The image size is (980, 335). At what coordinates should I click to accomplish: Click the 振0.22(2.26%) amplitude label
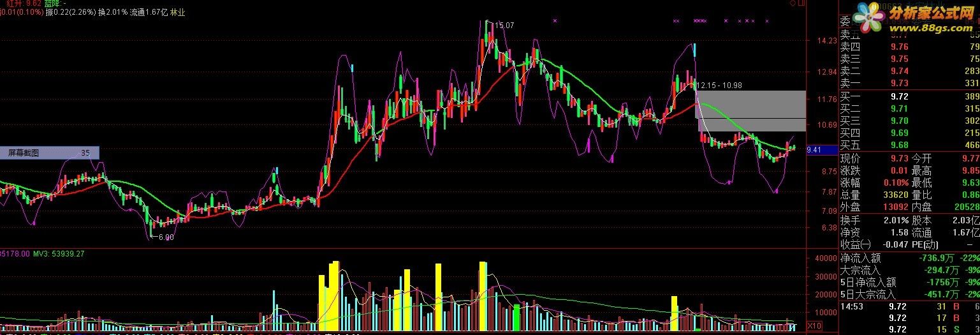[70, 12]
